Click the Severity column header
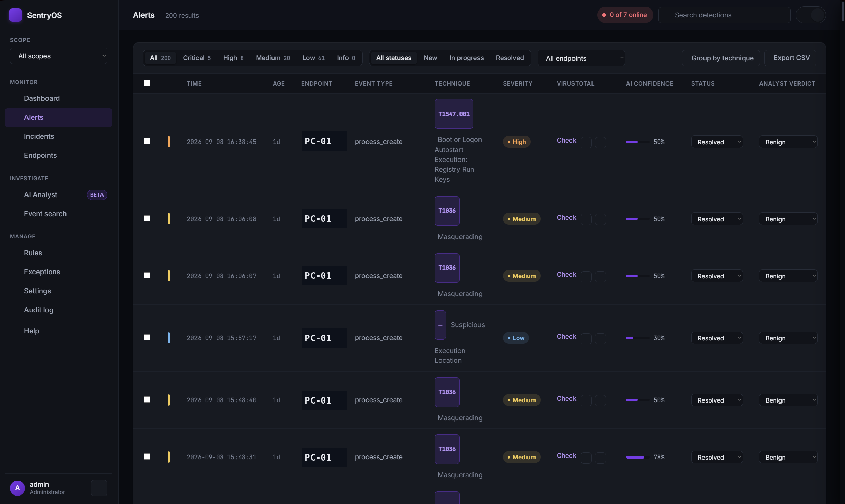 click(x=518, y=83)
